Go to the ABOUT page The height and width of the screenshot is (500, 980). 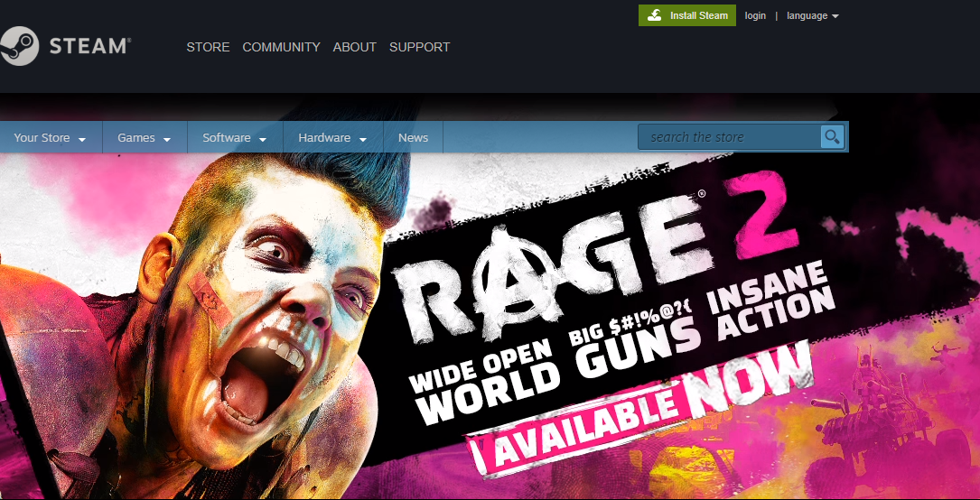(354, 47)
